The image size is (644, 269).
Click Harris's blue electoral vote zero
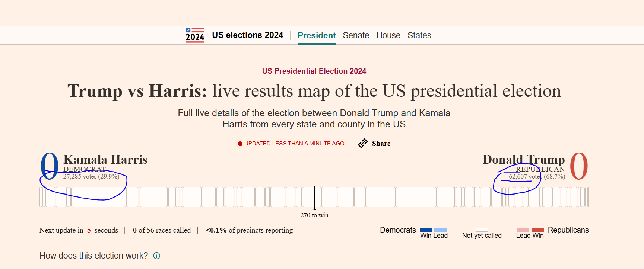pos(50,166)
